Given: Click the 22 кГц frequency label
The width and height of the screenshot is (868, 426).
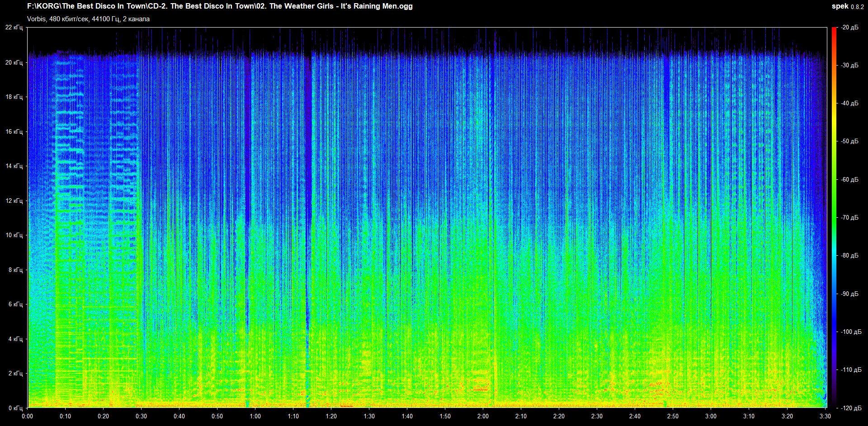Looking at the screenshot, I should 14,28.
